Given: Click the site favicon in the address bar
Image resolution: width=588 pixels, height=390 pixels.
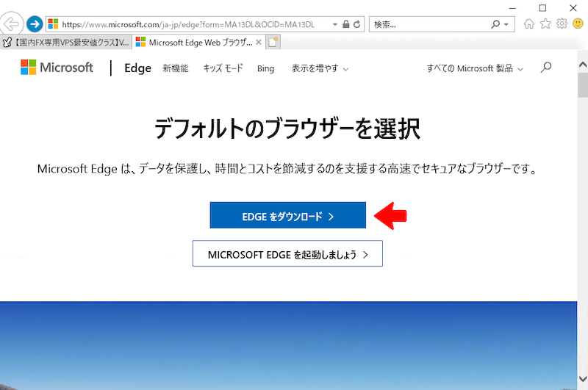Looking at the screenshot, I should pos(53,24).
